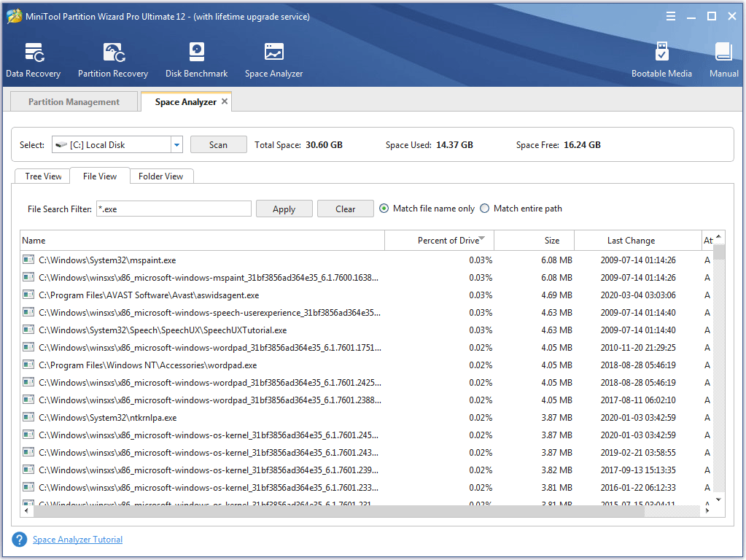Clear the file search filter
Screen dimensions: 746x560
(345, 209)
